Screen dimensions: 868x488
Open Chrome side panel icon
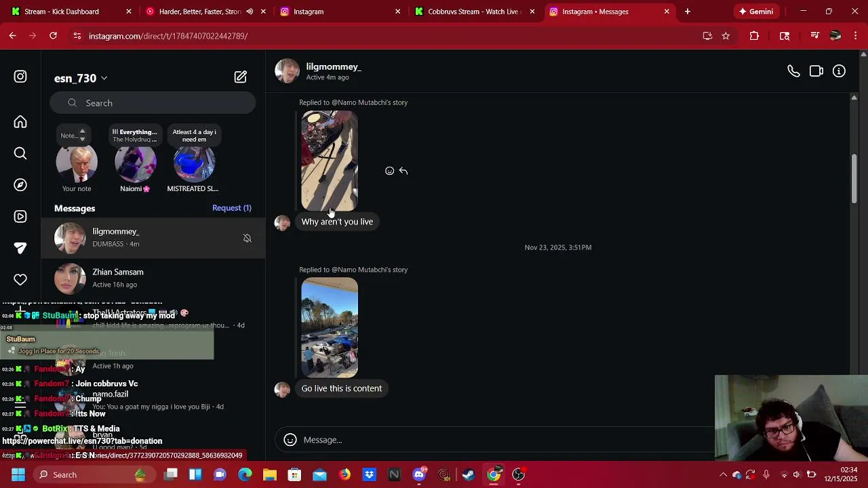(785, 36)
